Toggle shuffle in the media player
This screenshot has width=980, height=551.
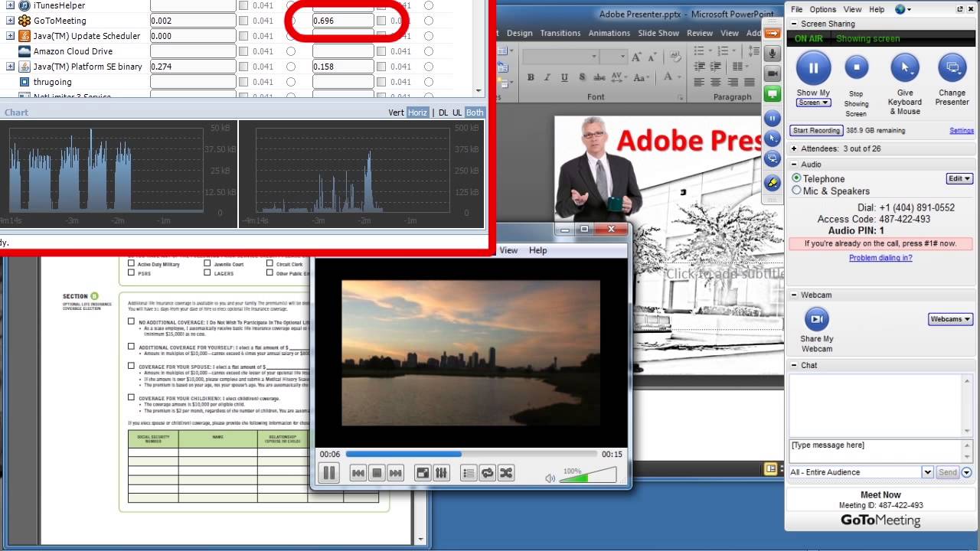click(x=505, y=473)
